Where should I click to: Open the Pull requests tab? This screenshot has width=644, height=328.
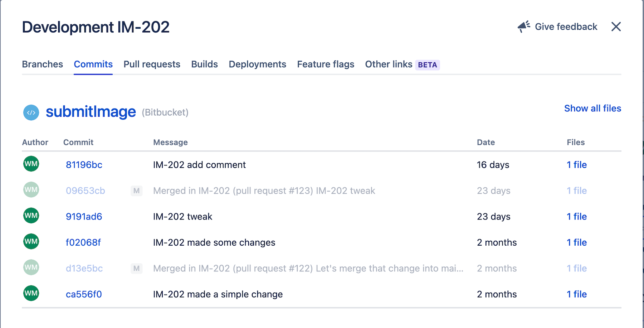point(152,64)
